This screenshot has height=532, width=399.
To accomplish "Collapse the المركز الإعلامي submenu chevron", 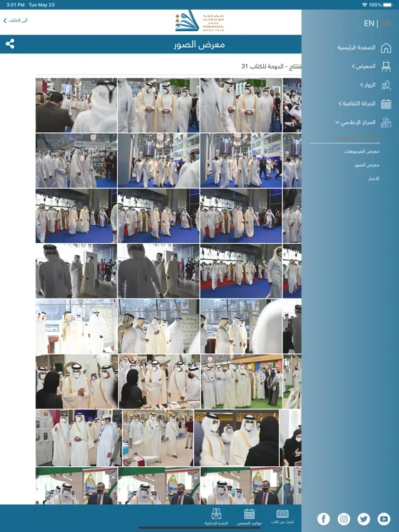I will coord(337,122).
